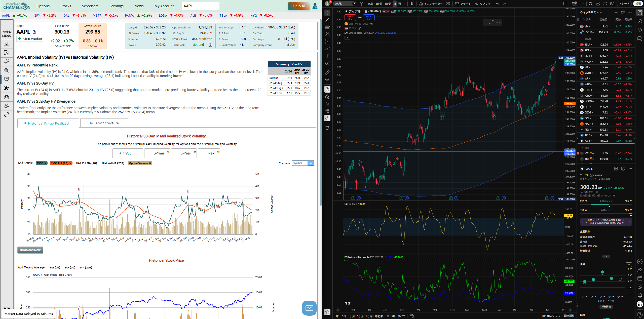644x319 pixels.
Task: Click the trash icon to remove drawings
Action: 327,128
